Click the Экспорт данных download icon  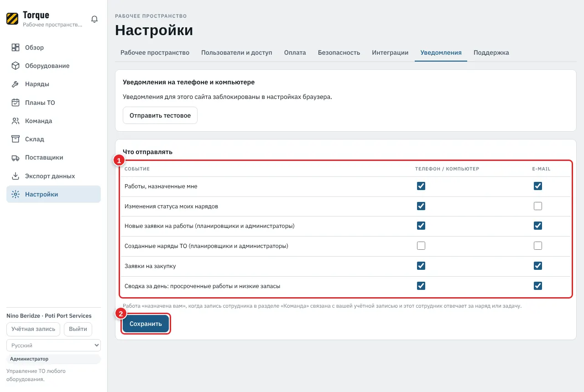pyautogui.click(x=16, y=176)
